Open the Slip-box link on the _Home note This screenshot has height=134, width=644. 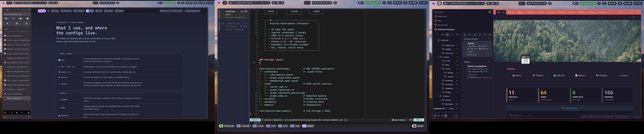[559, 75]
